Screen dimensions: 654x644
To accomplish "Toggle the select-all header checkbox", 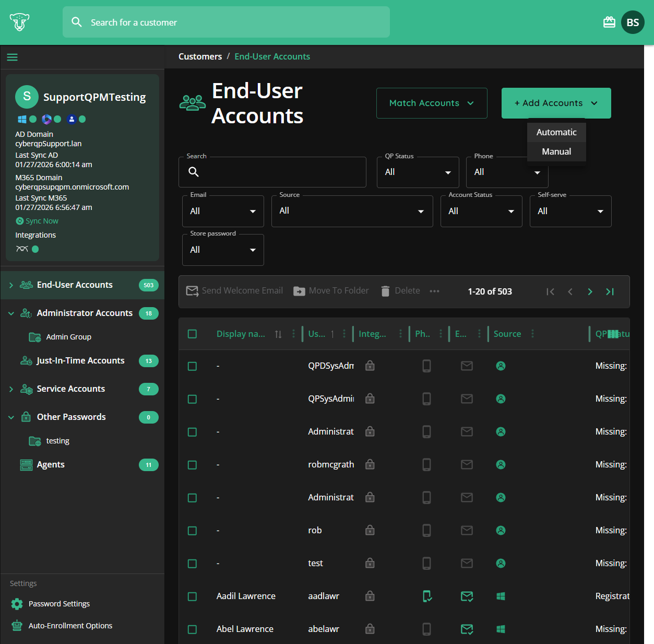I will pyautogui.click(x=192, y=334).
